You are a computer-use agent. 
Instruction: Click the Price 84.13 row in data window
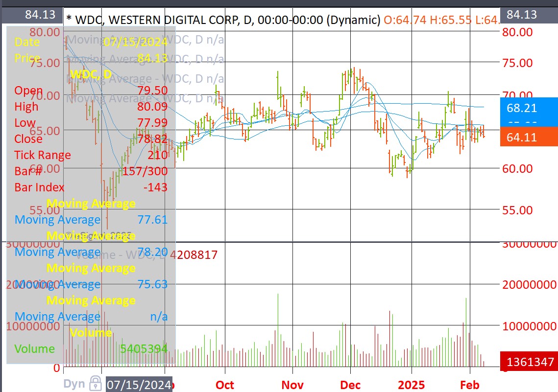click(x=91, y=58)
